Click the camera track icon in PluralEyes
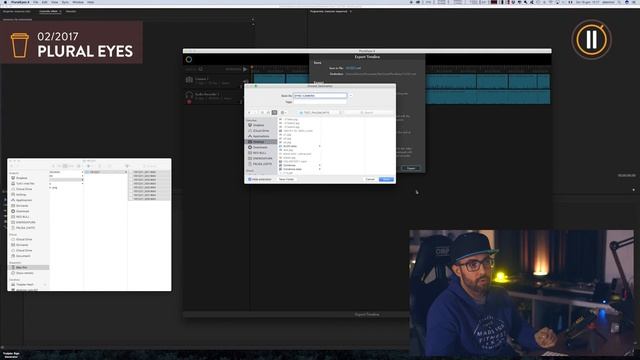Viewport: 640px width, 360px height. (x=189, y=80)
